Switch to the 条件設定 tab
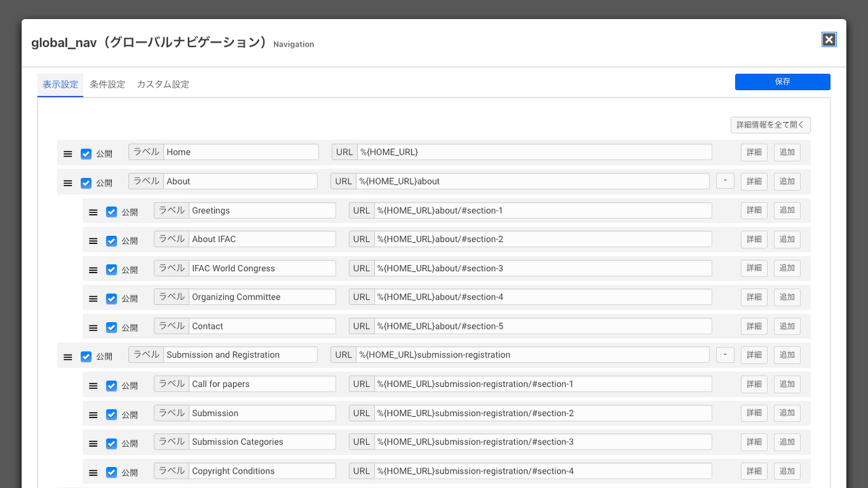 coord(107,85)
